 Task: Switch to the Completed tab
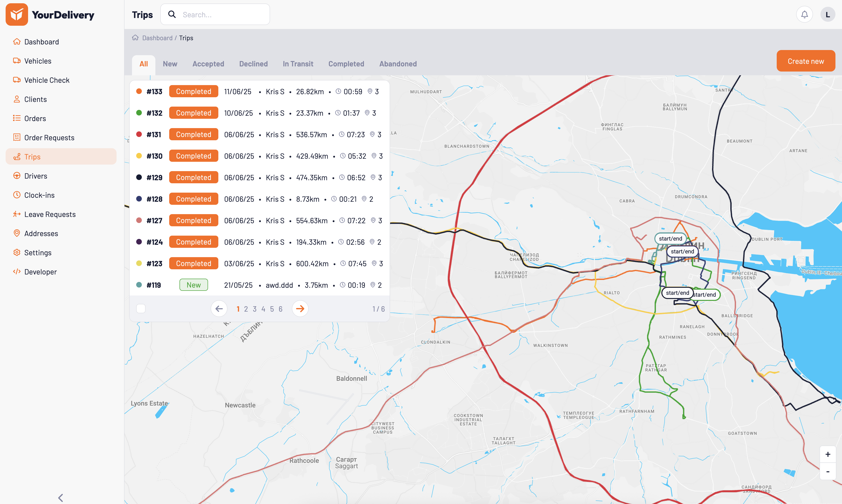(346, 64)
